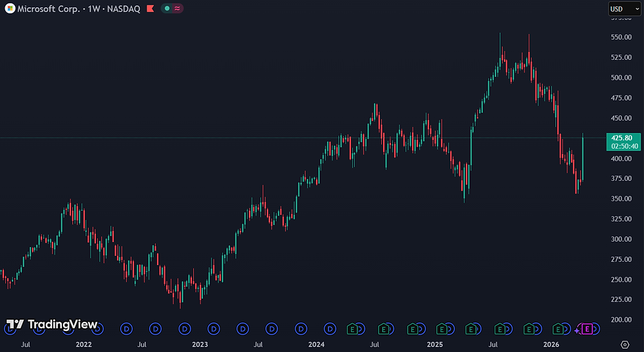Click the 350.00 price axis label

(x=622, y=199)
